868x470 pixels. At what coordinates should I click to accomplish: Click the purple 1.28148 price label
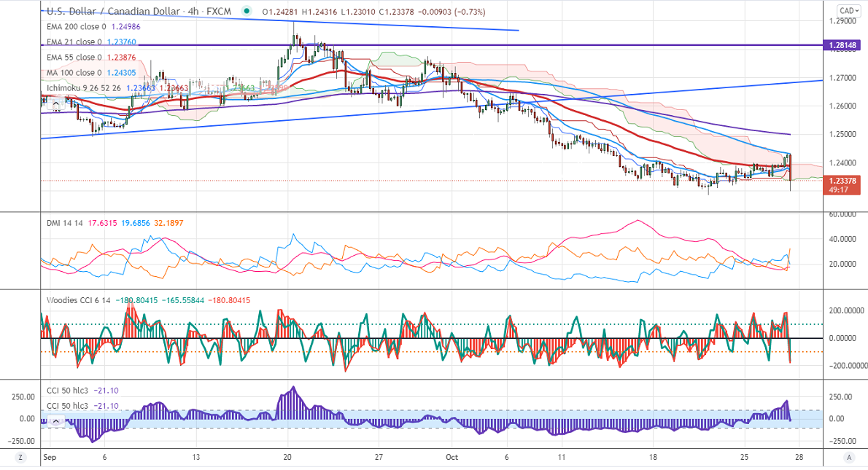point(842,45)
